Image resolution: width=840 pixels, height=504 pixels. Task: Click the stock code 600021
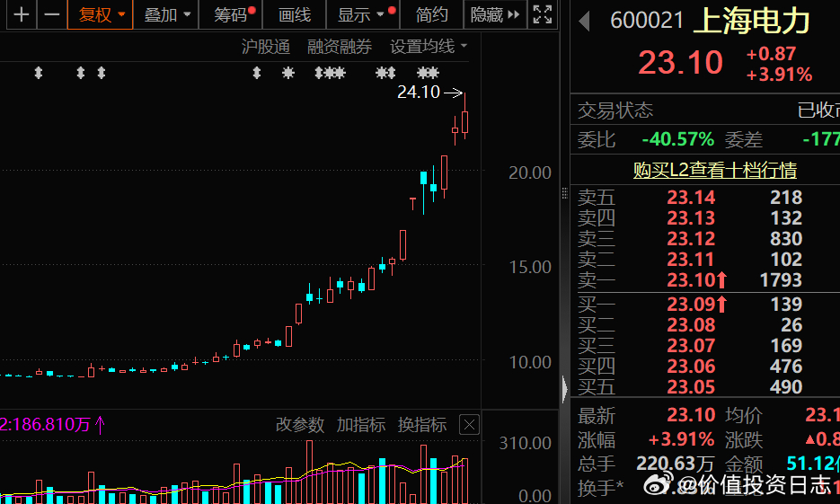click(x=647, y=22)
